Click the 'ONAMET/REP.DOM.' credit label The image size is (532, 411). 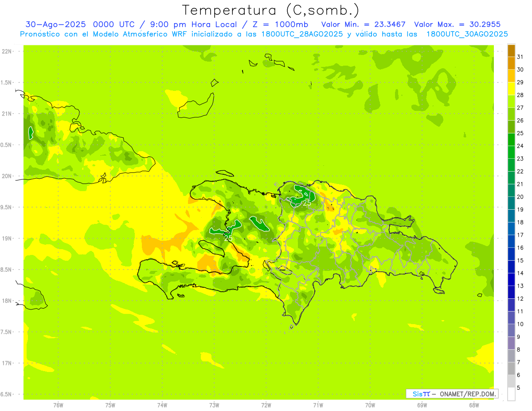coord(469,394)
